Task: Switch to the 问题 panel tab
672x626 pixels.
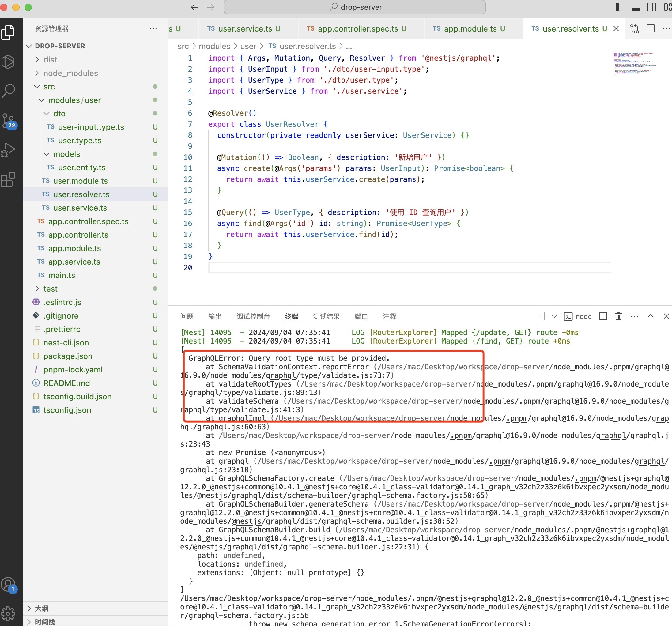Action: pos(187,316)
